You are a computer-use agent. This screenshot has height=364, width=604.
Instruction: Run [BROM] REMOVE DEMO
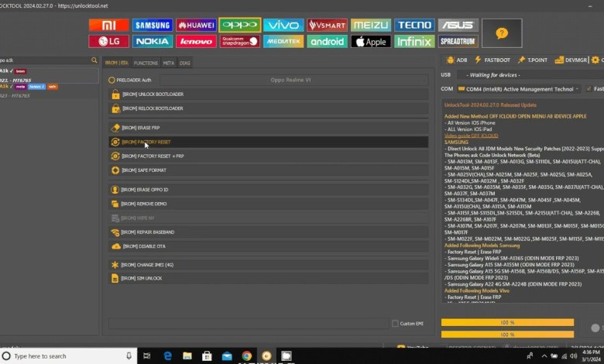click(269, 204)
